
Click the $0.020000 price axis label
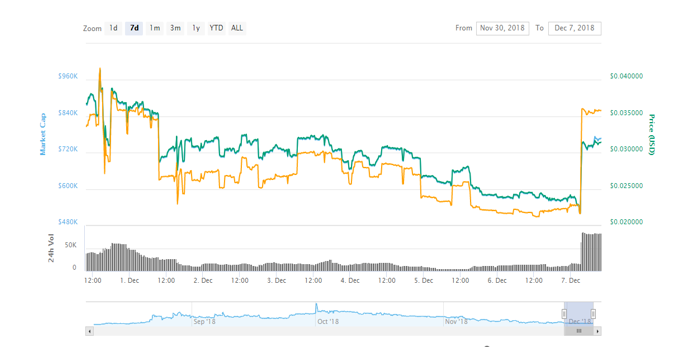pos(626,222)
